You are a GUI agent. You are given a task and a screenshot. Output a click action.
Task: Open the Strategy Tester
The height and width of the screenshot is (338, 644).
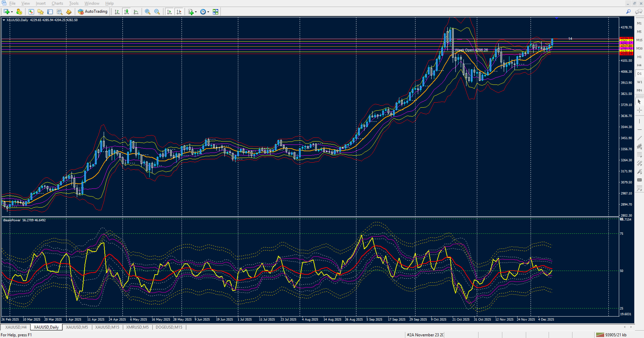coord(59,12)
